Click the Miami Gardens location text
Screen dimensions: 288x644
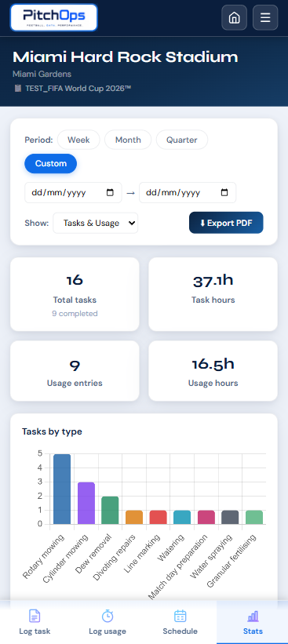coord(42,74)
